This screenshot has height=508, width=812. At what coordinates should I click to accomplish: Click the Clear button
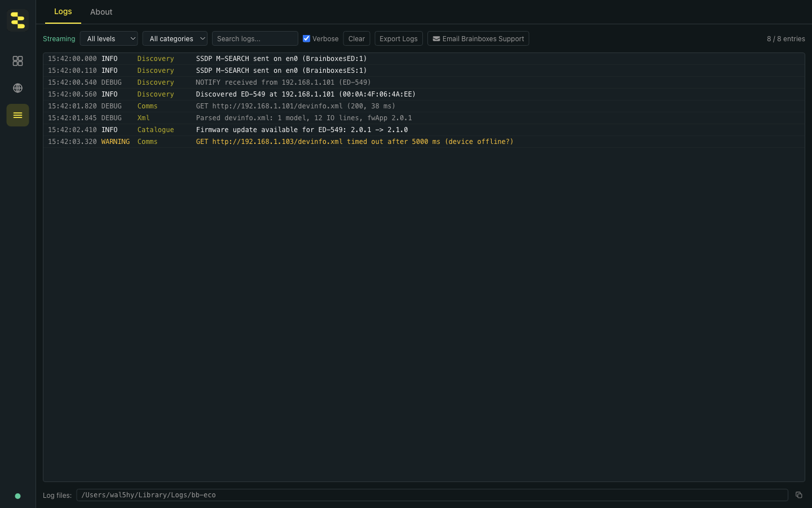(356, 38)
